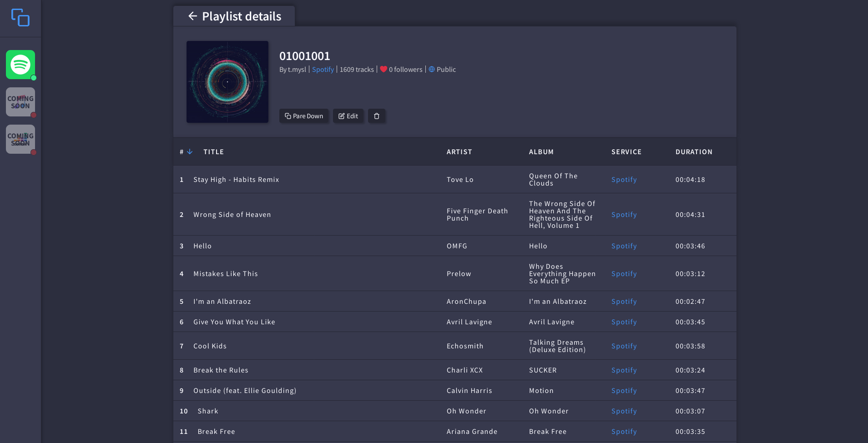This screenshot has height=443, width=868.
Task: Select track title Break the Rules
Action: tap(221, 370)
